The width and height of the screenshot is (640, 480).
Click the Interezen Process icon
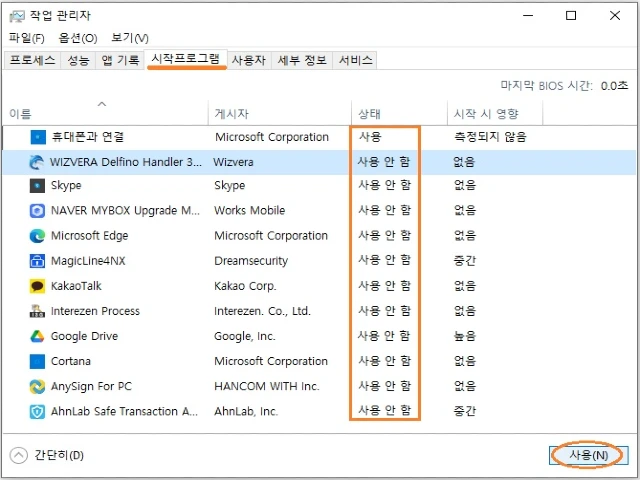tap(37, 311)
